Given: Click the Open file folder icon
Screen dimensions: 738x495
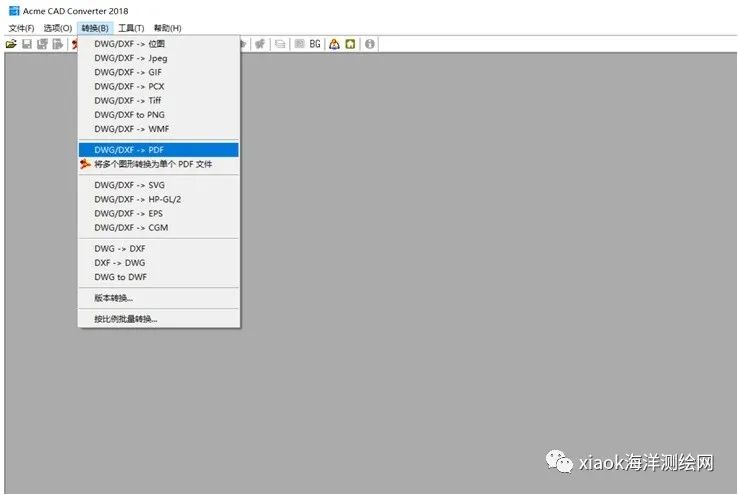Looking at the screenshot, I should 11,44.
